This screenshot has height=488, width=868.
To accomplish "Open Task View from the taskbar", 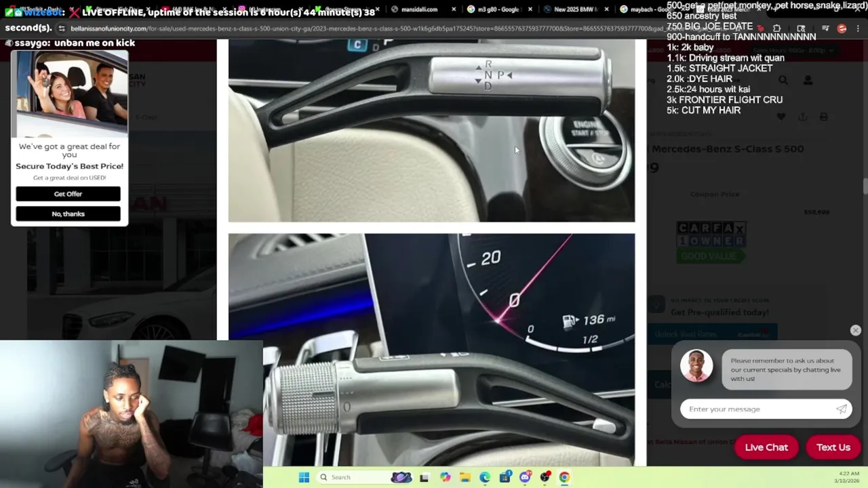I will 424,477.
